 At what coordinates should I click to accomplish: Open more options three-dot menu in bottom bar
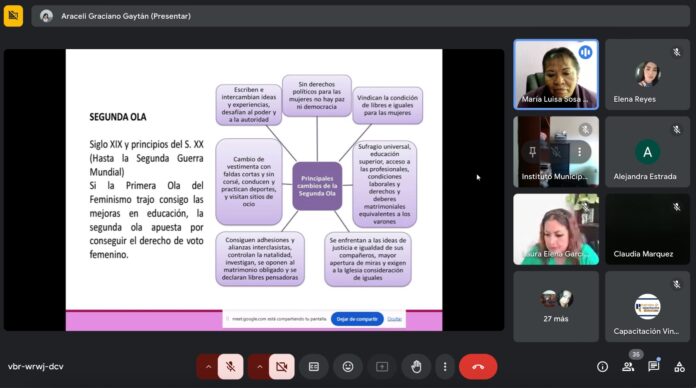click(445, 367)
